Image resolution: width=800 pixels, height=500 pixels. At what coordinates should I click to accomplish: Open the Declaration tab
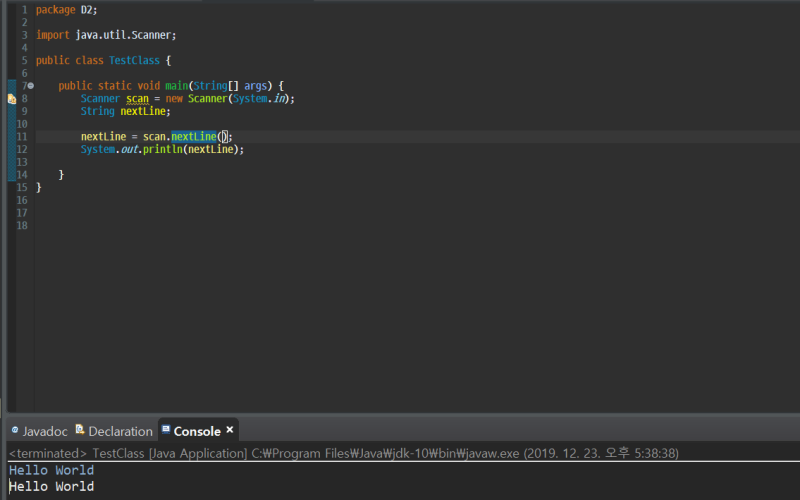pos(120,431)
